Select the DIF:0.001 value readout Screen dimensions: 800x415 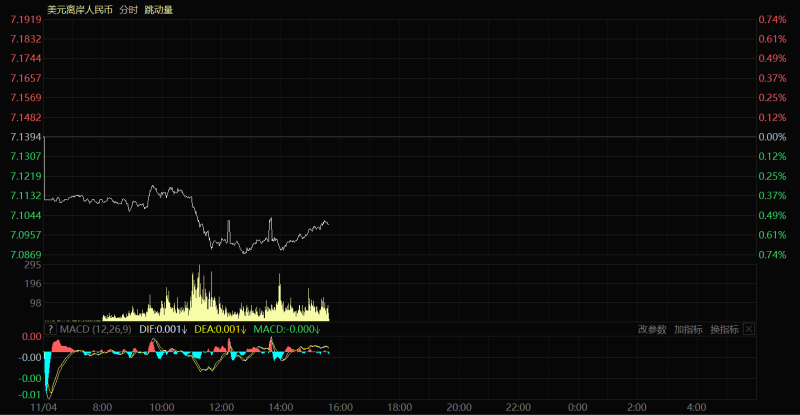click(163, 329)
